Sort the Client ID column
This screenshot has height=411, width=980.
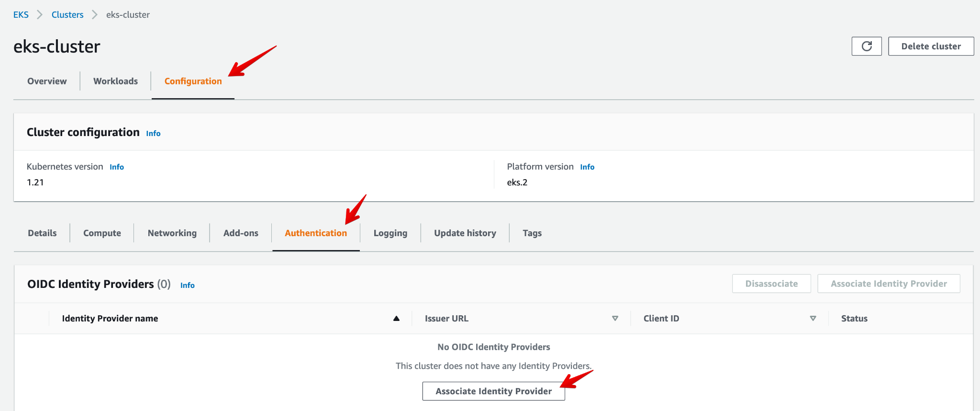coord(813,319)
